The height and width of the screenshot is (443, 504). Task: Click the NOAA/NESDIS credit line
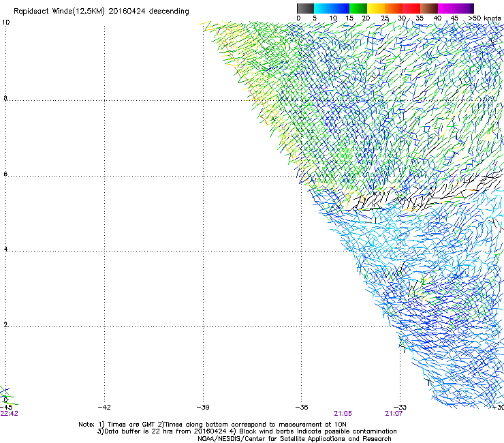pyautogui.click(x=294, y=438)
